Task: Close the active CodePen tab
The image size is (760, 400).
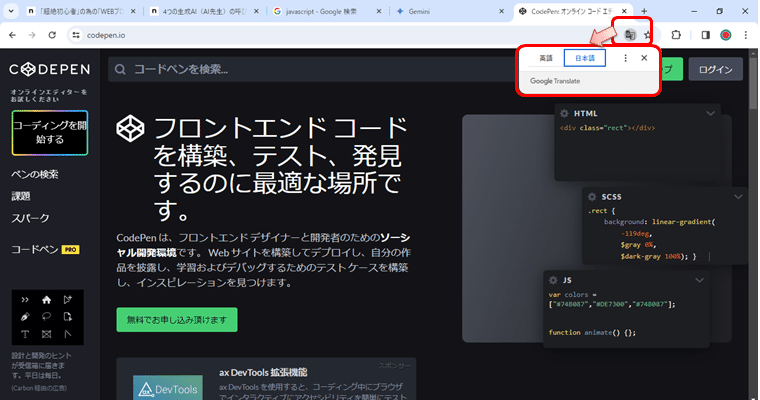Action: pyautogui.click(x=624, y=11)
